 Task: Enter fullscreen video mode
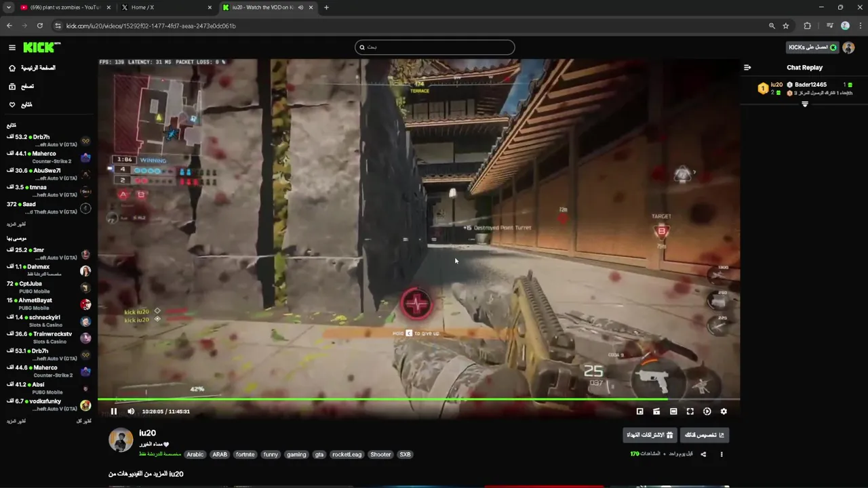pyautogui.click(x=690, y=411)
